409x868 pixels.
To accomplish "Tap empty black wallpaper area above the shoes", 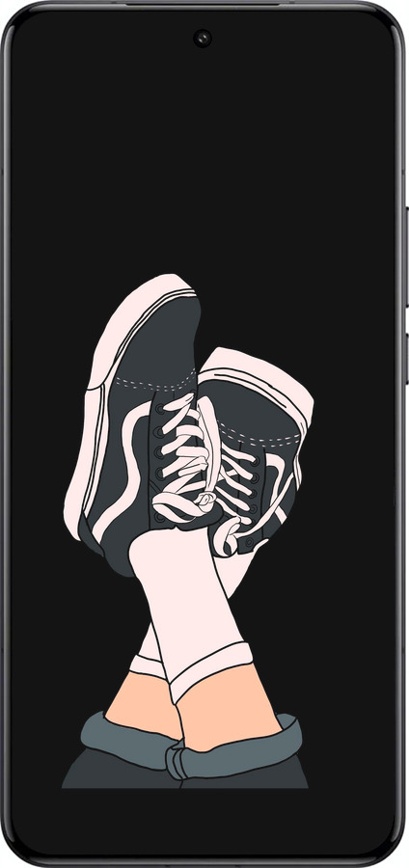I will pos(203,166).
